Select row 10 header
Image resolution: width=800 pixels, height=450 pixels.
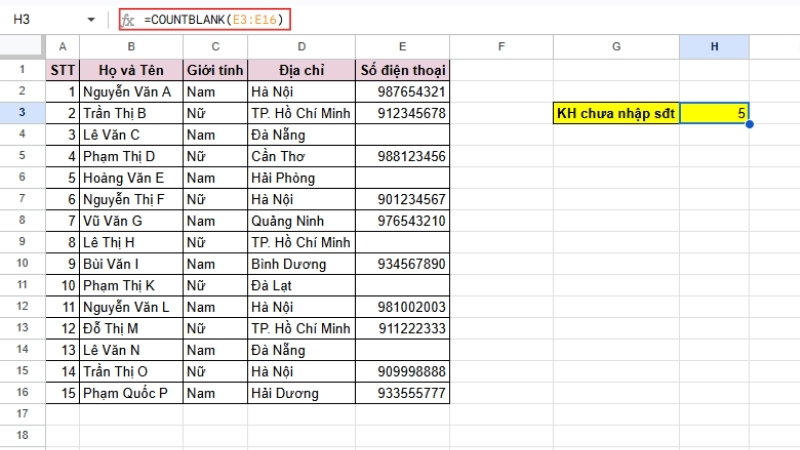22,263
